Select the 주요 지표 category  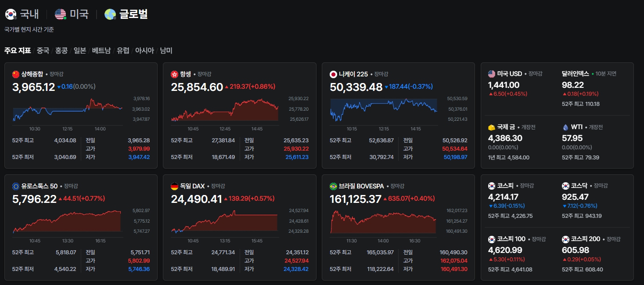(x=18, y=51)
